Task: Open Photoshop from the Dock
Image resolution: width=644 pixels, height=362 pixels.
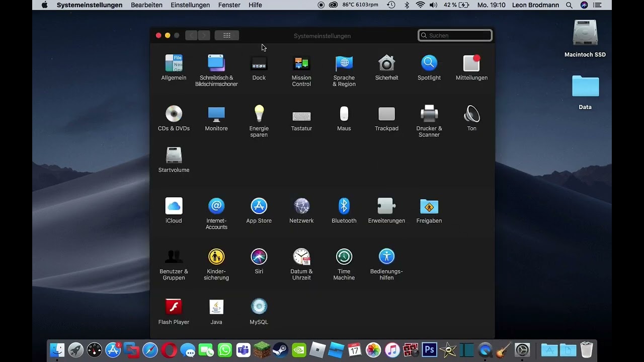Action: point(429,350)
